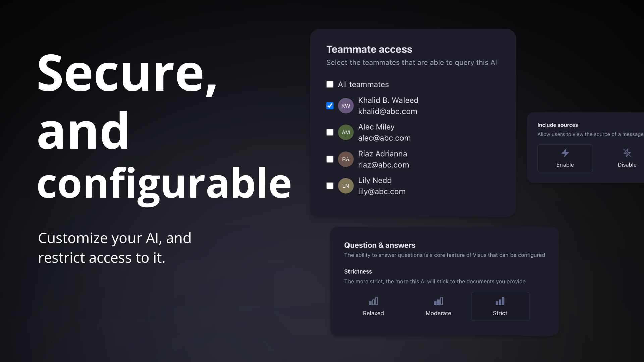The height and width of the screenshot is (362, 644).
Task: Click the Teammate access heading
Action: point(369,49)
